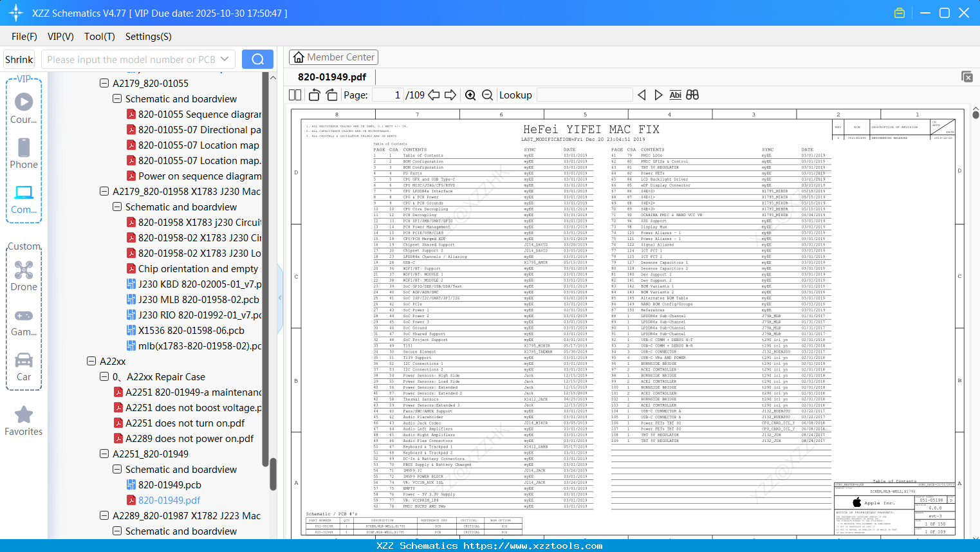Collapse the A2251_820-01949 node

pyautogui.click(x=104, y=454)
